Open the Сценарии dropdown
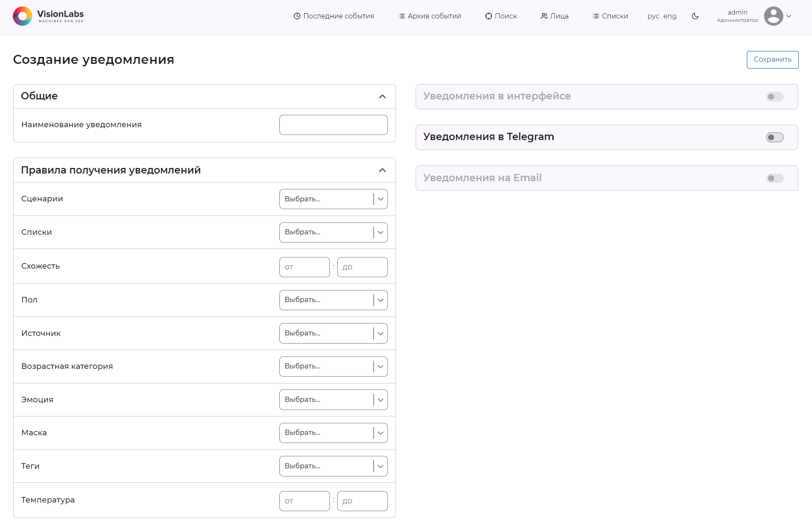The width and height of the screenshot is (812, 527). [x=333, y=199]
